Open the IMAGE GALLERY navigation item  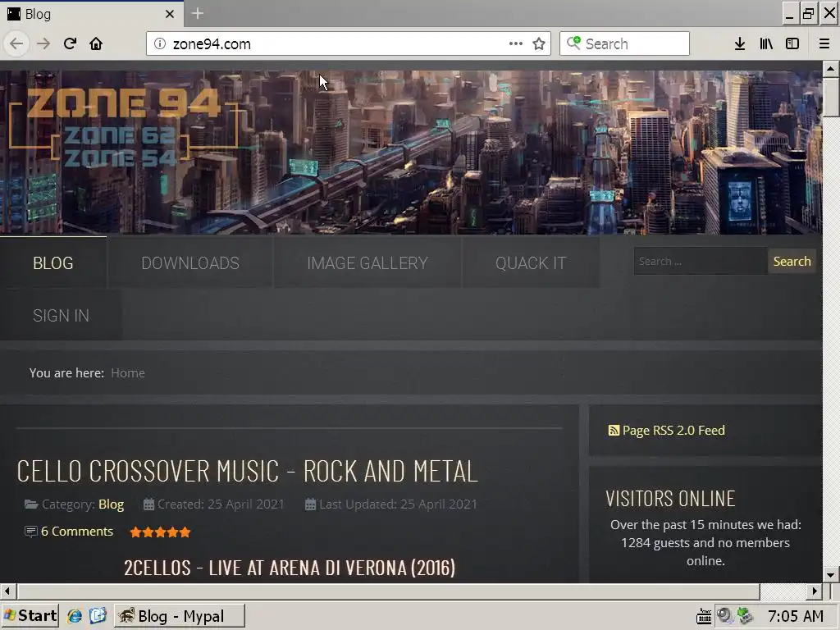[x=367, y=263]
